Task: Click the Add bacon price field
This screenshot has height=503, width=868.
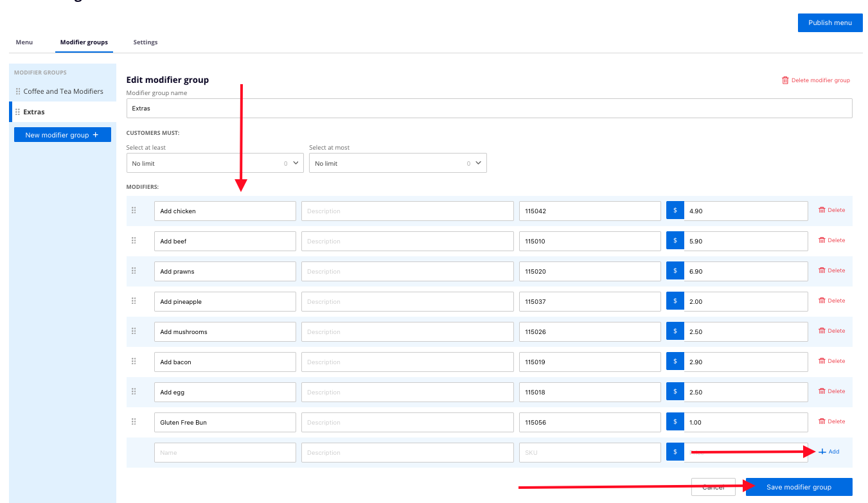Action: tap(745, 362)
